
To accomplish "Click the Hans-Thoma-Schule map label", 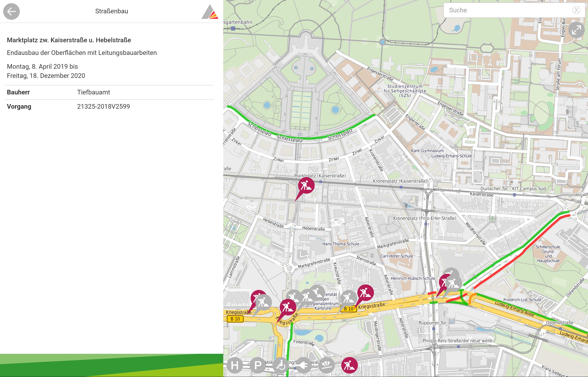I will 341,244.
